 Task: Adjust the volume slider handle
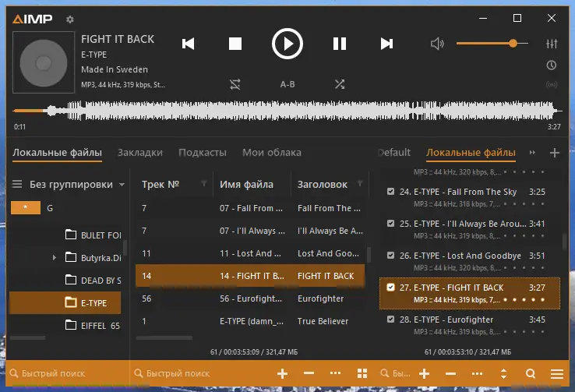513,44
